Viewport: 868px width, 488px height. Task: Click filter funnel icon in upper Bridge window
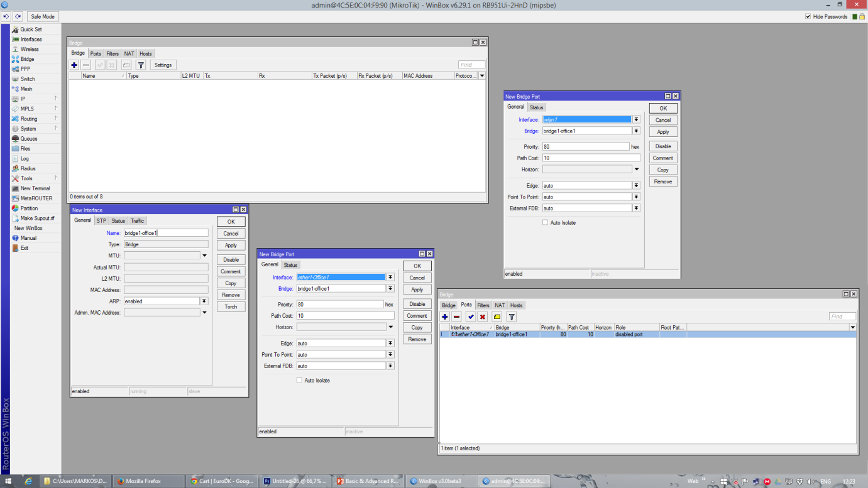click(x=141, y=65)
